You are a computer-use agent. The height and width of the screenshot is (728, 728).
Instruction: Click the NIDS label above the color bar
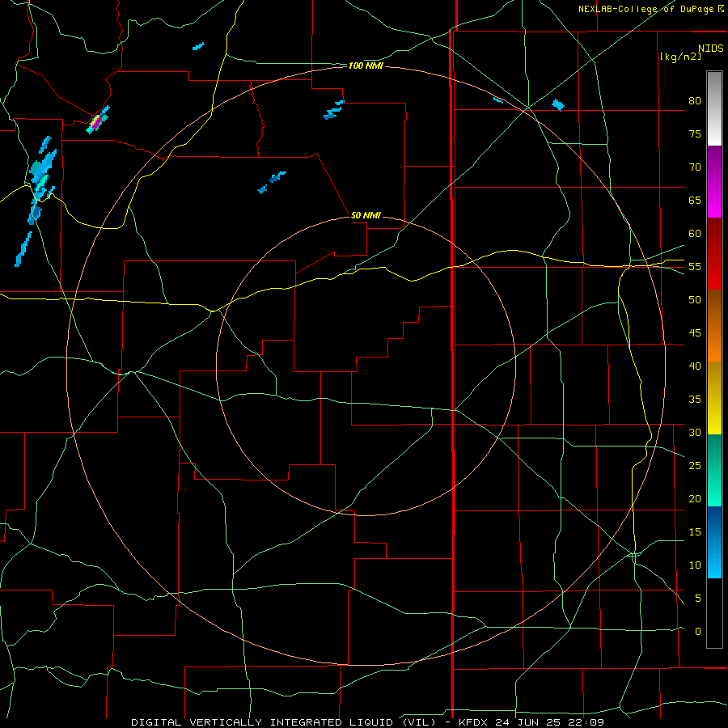[710, 49]
